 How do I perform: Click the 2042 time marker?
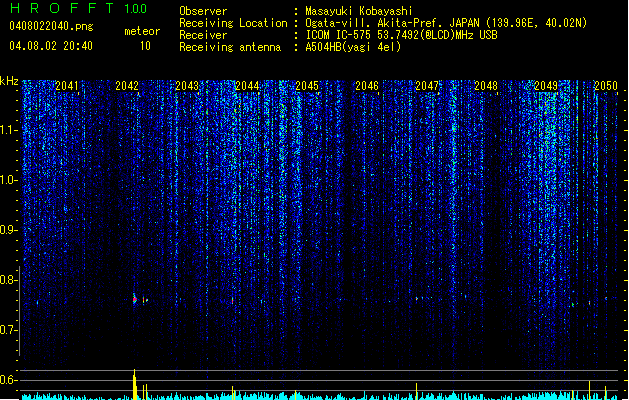[x=127, y=86]
